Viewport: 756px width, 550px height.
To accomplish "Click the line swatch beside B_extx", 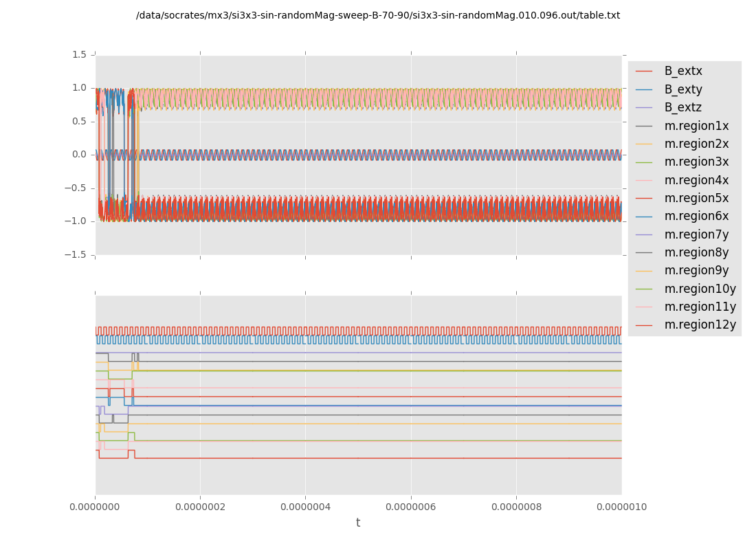I will pyautogui.click(x=643, y=71).
